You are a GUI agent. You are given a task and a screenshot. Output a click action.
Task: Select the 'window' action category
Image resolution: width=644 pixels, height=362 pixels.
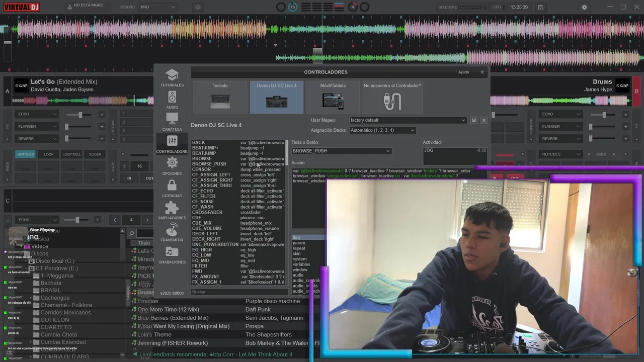coord(300,269)
